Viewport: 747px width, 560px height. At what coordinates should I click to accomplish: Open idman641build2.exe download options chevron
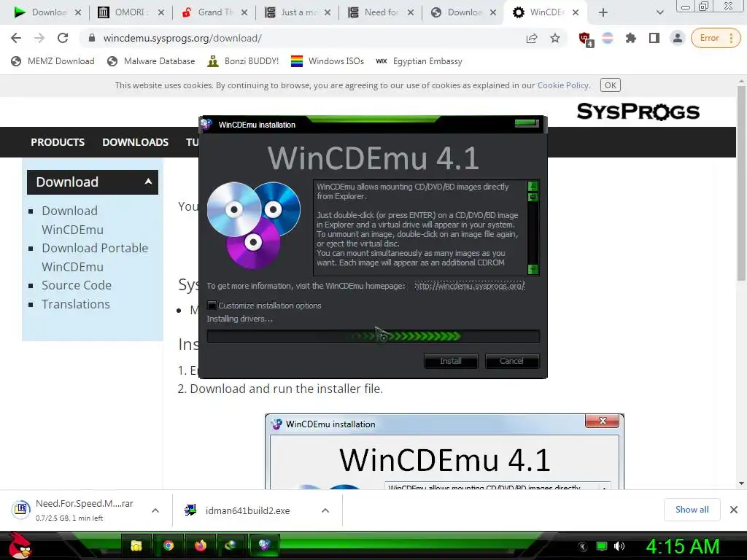coord(325,510)
